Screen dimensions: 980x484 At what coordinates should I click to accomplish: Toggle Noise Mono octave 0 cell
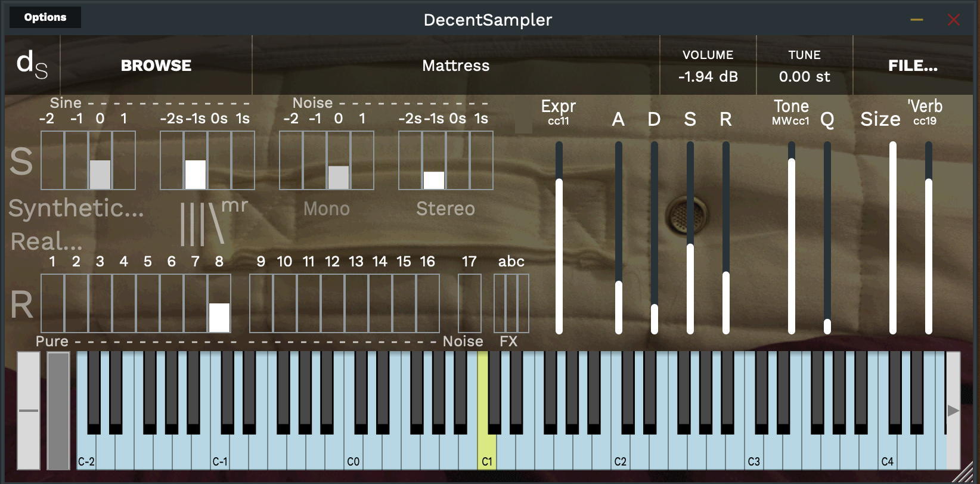[x=339, y=160]
